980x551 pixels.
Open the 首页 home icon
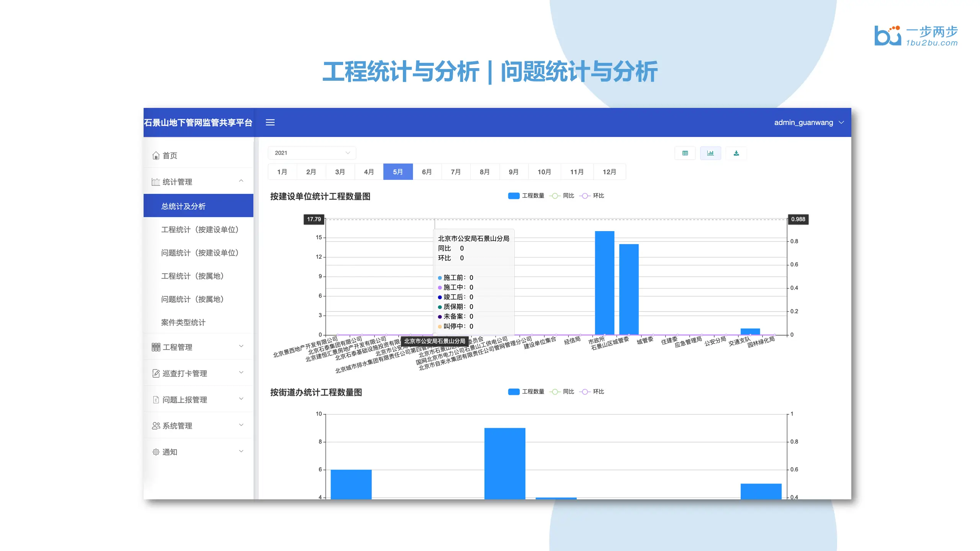(x=156, y=155)
